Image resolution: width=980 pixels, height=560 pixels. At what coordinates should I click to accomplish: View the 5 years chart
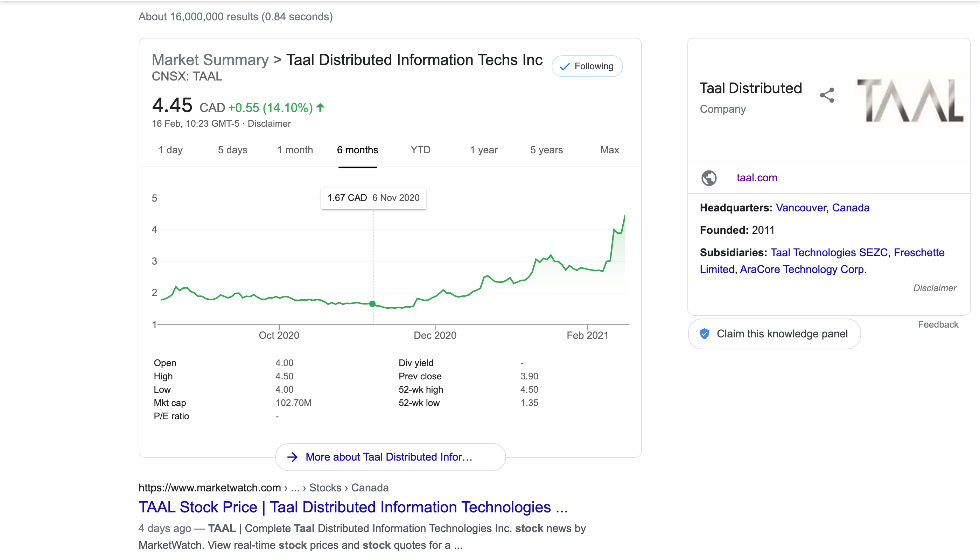pyautogui.click(x=546, y=149)
